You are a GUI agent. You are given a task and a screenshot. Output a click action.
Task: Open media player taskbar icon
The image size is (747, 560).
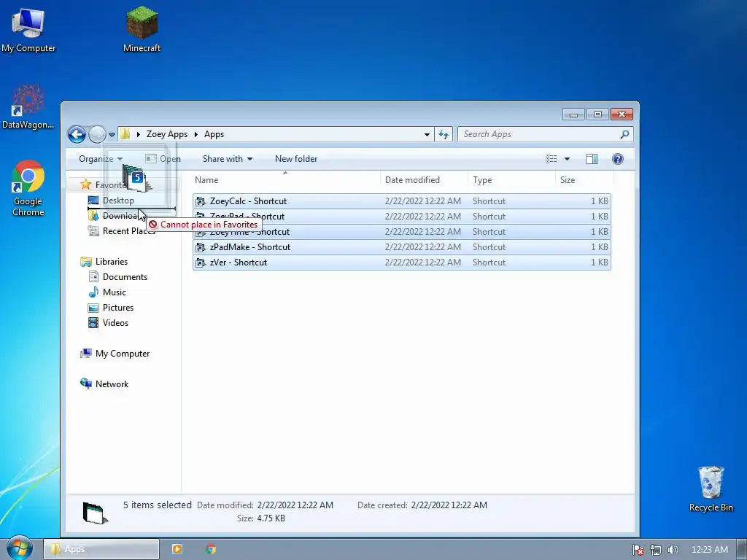pyautogui.click(x=177, y=549)
